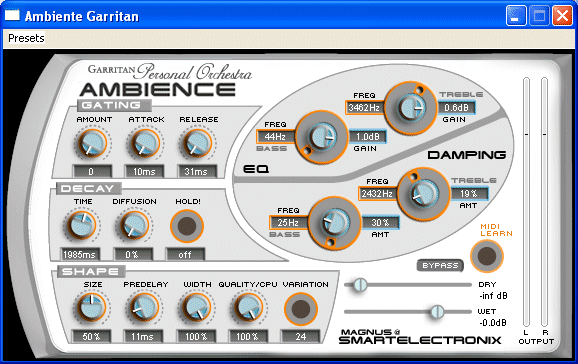
Task: Toggle the MIDI Learn button
Action: click(487, 256)
